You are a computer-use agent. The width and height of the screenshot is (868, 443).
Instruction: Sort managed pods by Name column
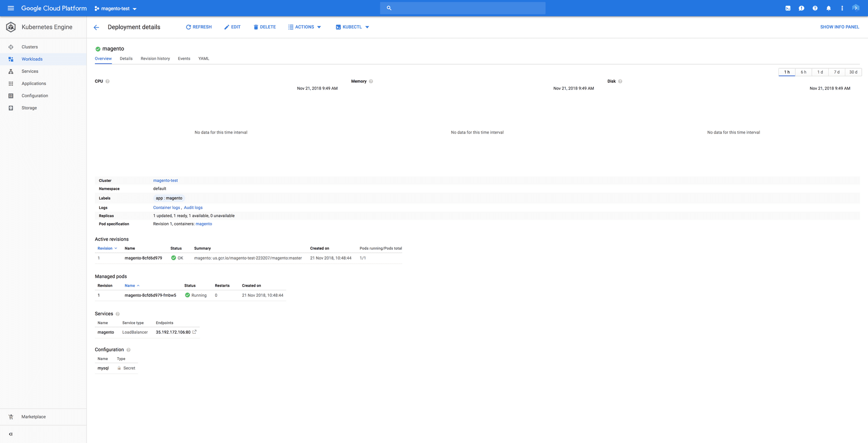pyautogui.click(x=132, y=285)
